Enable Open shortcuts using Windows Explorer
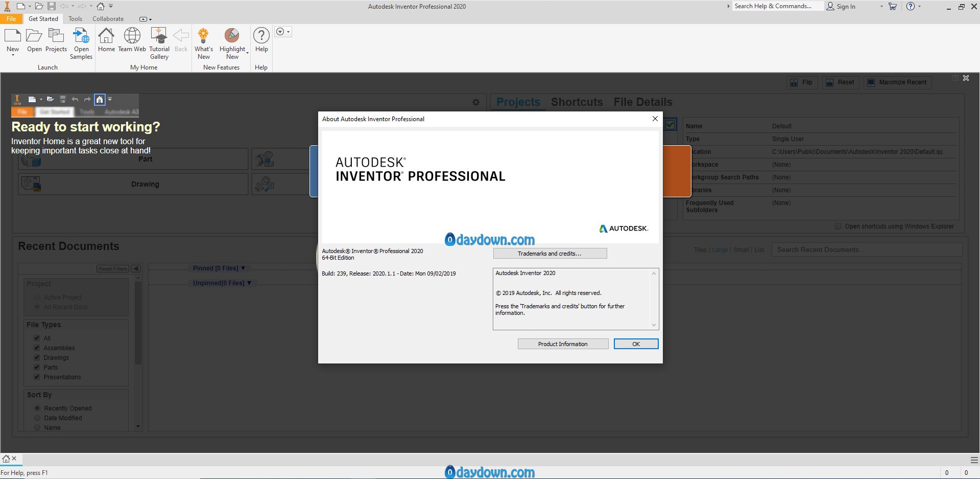The width and height of the screenshot is (980, 479). tap(838, 226)
